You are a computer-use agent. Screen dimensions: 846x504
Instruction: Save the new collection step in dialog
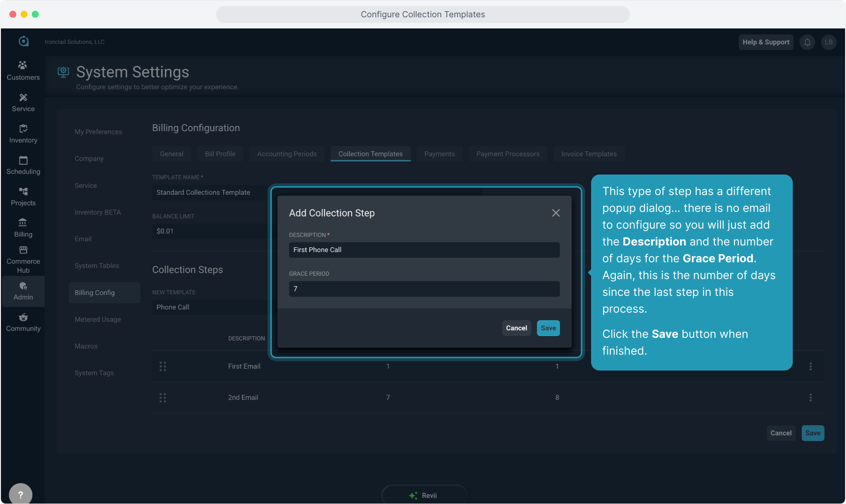point(548,328)
